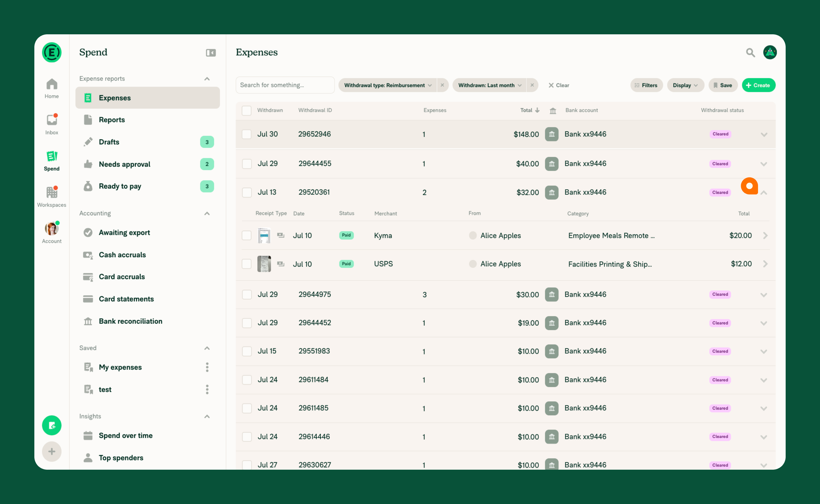Open Top spenders insight
Screen dimensions: 820x504
pos(148,458)
